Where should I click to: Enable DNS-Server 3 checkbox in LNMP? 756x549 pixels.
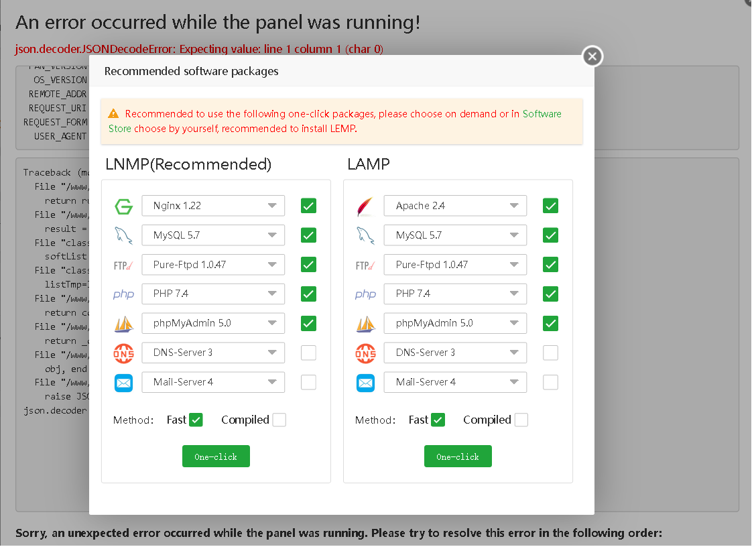click(308, 353)
